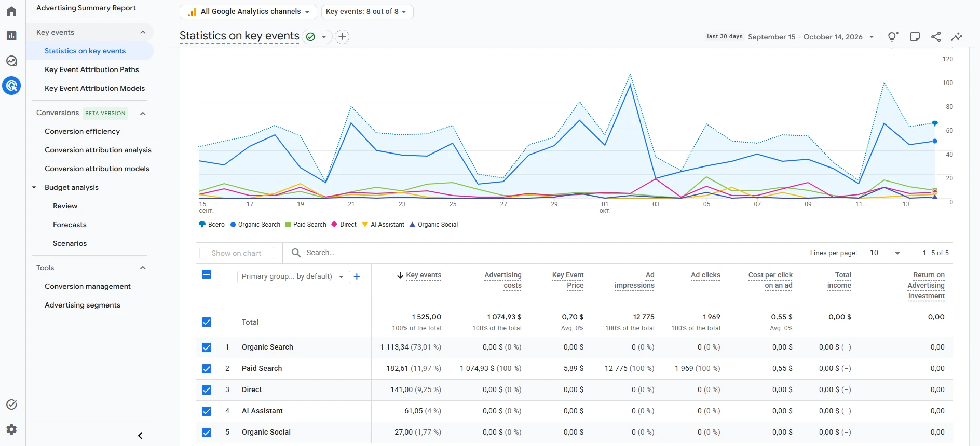The image size is (980, 446).
Task: Open the Admin settings gear icon
Action: tap(11, 429)
